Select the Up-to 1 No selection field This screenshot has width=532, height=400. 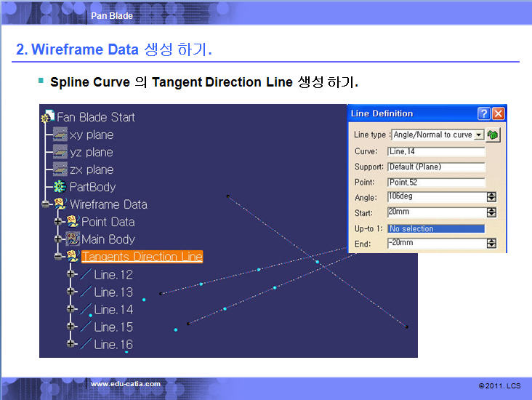click(436, 228)
